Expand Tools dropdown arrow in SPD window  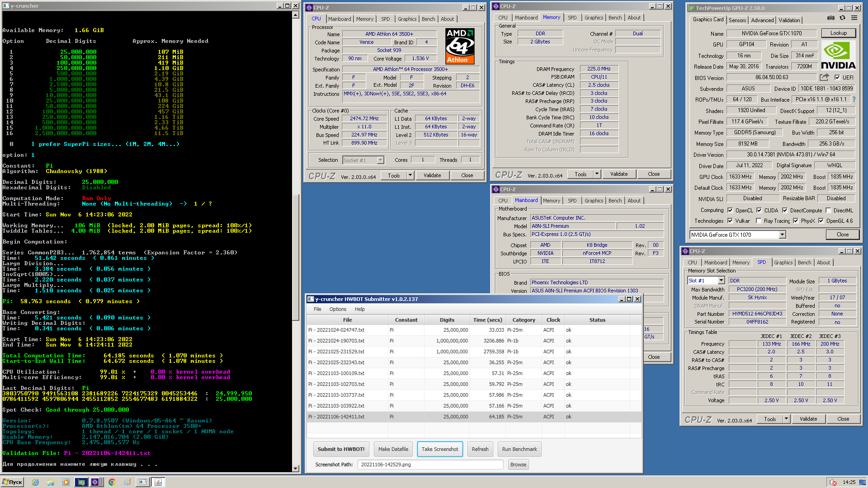pyautogui.click(x=786, y=419)
